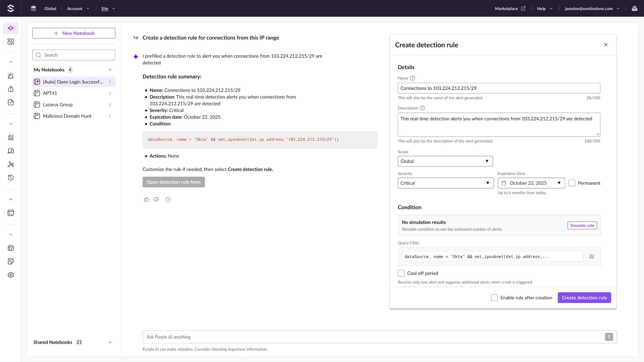Click the query filter editor icon
The image size is (644, 362).
(x=592, y=256)
